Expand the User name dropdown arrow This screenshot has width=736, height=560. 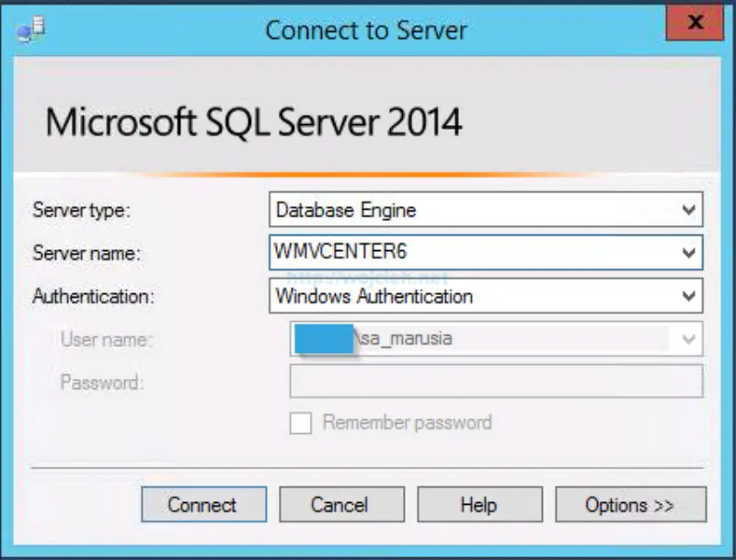687,338
